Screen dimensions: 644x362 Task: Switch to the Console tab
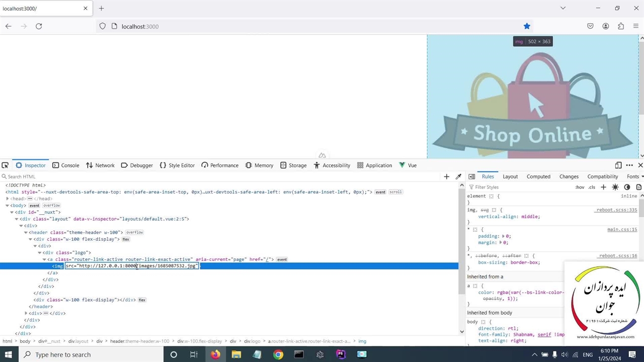[66, 165]
